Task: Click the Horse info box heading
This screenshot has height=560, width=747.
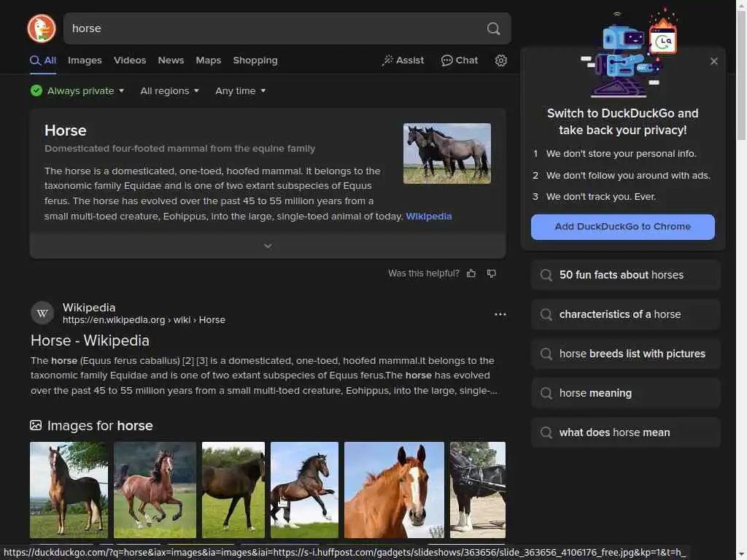Action: (65, 131)
